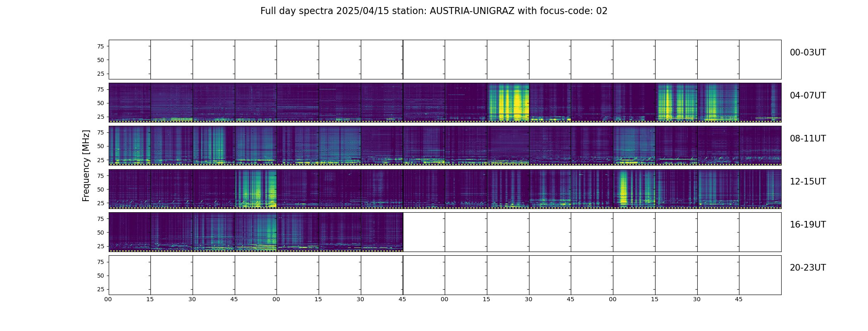Open the yellow-burst 15:00 spectrogram in 12-15UT row
Screen dimensions: 868x331
click(634, 189)
